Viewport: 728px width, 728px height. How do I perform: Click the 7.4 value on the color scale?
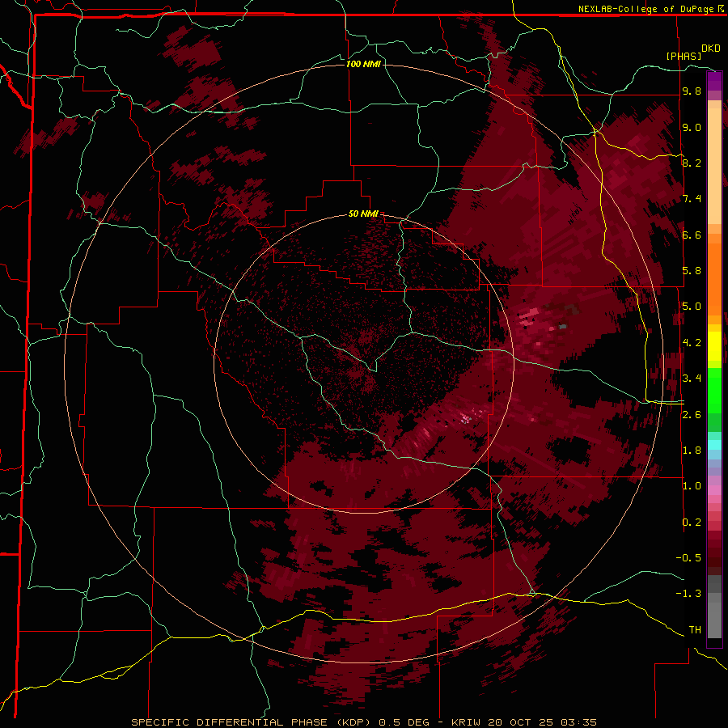coord(692,199)
